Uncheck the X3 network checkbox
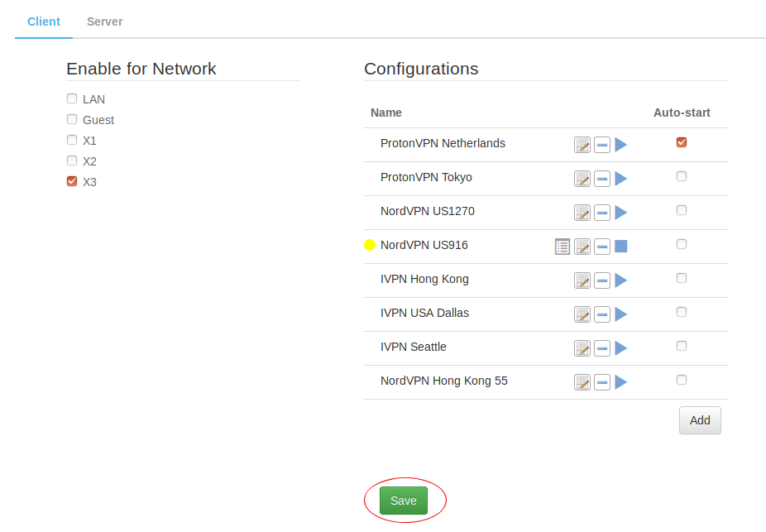Screen dimensions: 766x532 click(72, 181)
